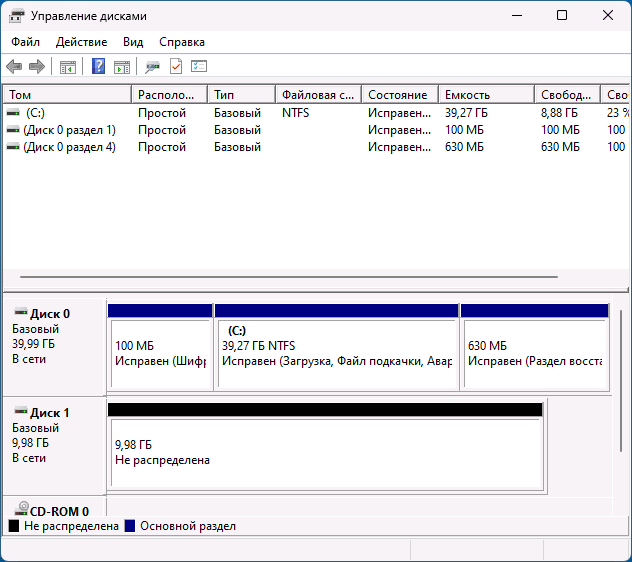The width and height of the screenshot is (632, 562).
Task: Click drive icon beside Диск 0 раздел 1
Action: pyautogui.click(x=13, y=130)
